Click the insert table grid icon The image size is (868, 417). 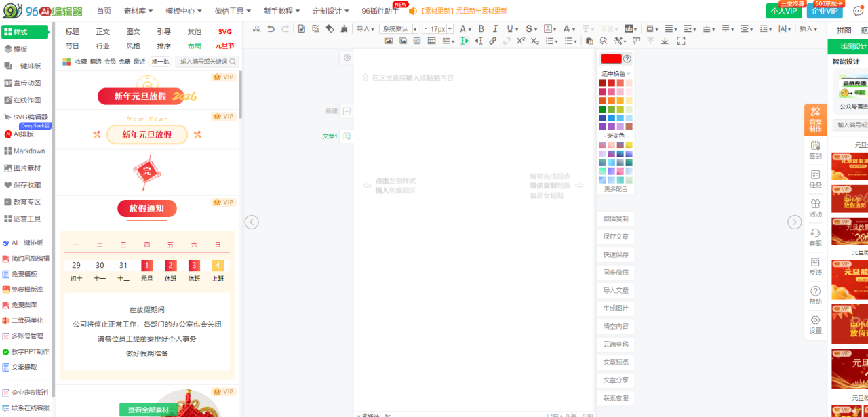(x=431, y=41)
